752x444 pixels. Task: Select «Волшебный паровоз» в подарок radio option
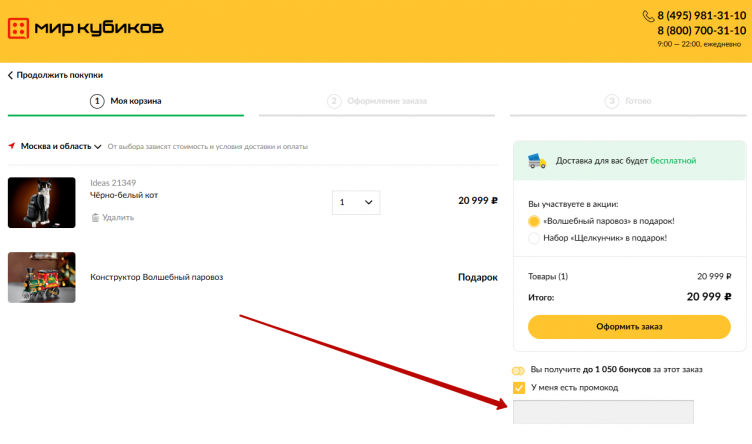click(x=534, y=221)
